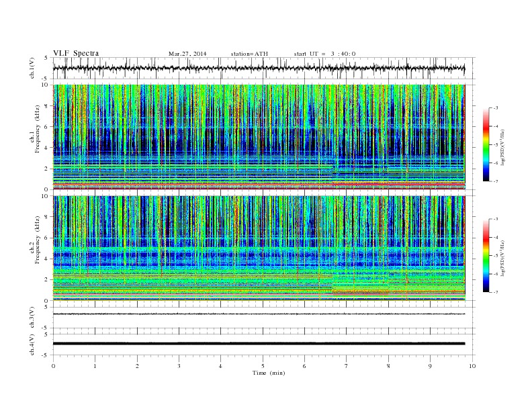Click the "2" tick on the time axis

(137, 366)
